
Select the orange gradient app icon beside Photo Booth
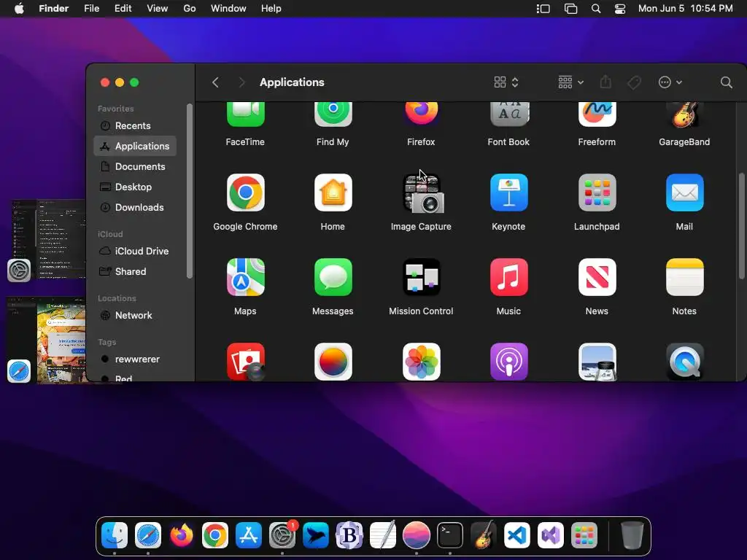333,362
